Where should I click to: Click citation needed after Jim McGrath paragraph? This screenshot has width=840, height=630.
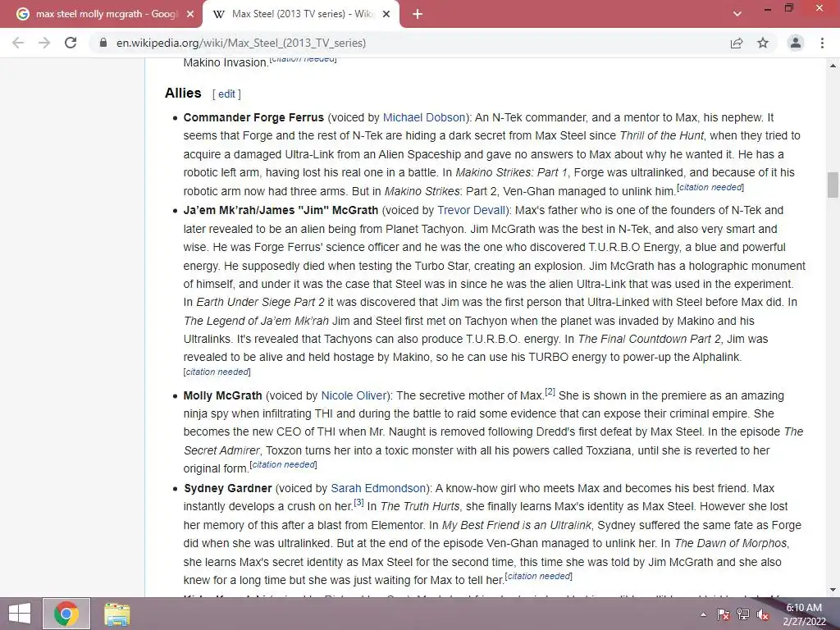(217, 372)
